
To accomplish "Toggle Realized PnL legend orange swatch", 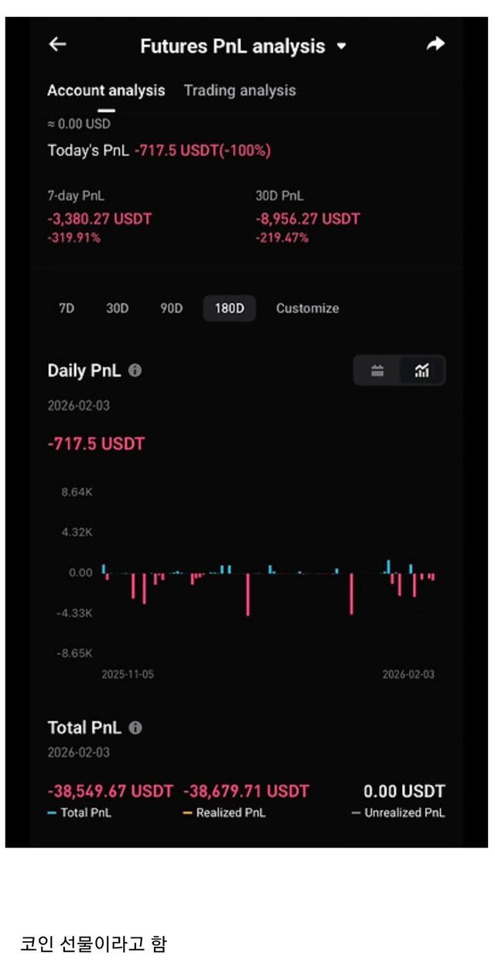I will (x=187, y=814).
